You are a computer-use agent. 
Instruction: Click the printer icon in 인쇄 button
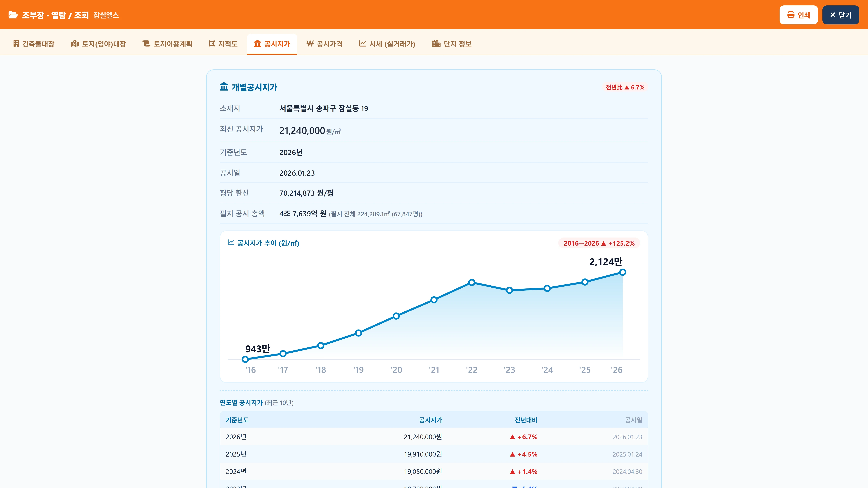[x=790, y=15]
